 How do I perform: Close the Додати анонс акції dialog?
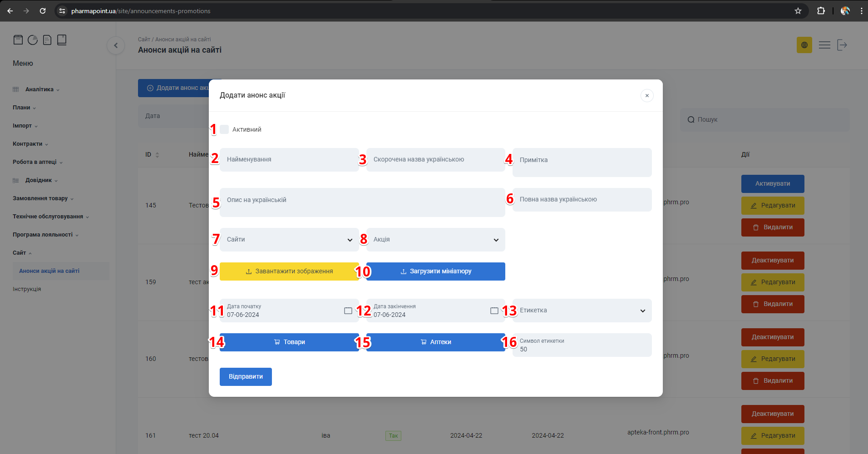pyautogui.click(x=647, y=95)
